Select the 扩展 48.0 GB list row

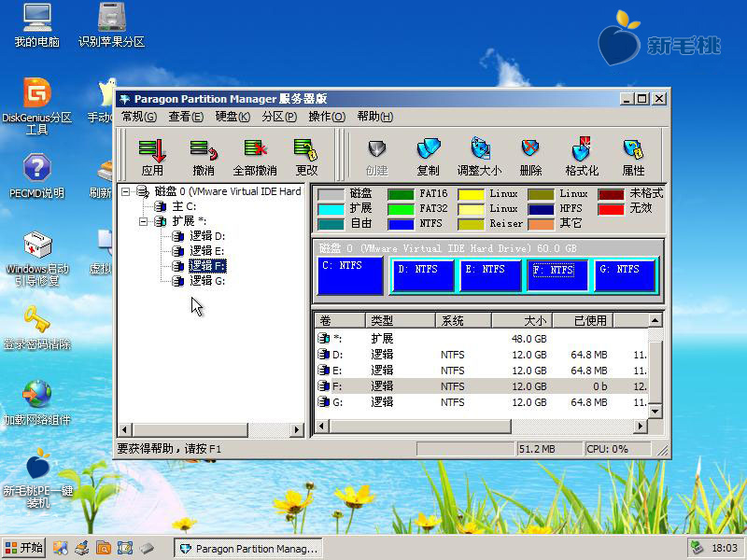(x=481, y=339)
